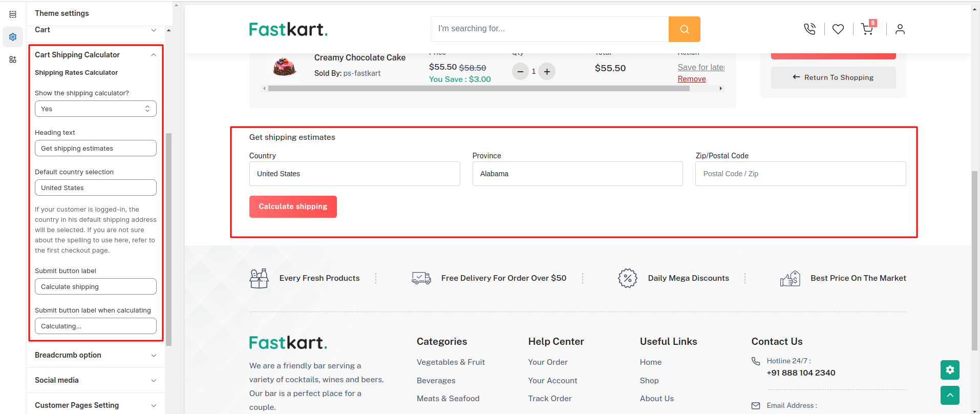The height and width of the screenshot is (414, 980).
Task: Open the apps grid icon in sidebar
Action: click(x=13, y=59)
